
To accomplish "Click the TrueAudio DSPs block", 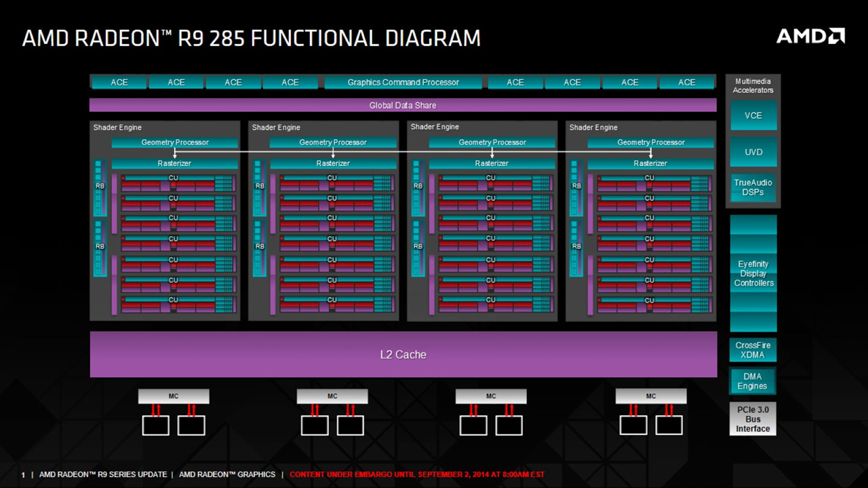I will point(753,188).
